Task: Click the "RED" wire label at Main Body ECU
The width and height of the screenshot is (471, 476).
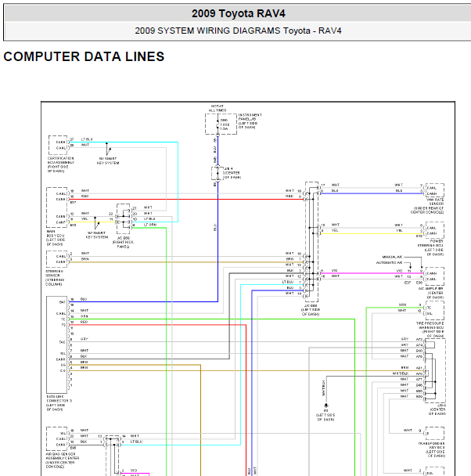Action: point(85,196)
